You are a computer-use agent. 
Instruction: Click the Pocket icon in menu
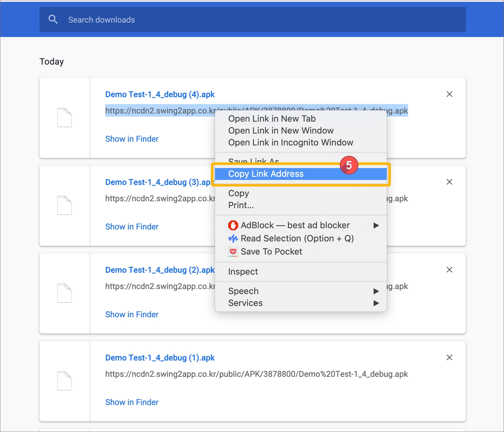point(233,252)
